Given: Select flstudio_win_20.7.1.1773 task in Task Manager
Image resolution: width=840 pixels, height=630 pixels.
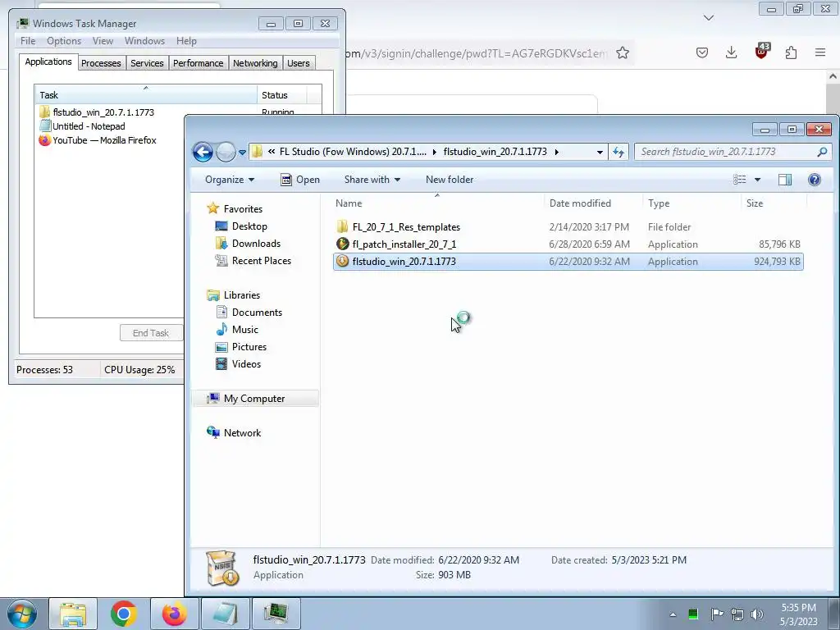Looking at the screenshot, I should 97,112.
